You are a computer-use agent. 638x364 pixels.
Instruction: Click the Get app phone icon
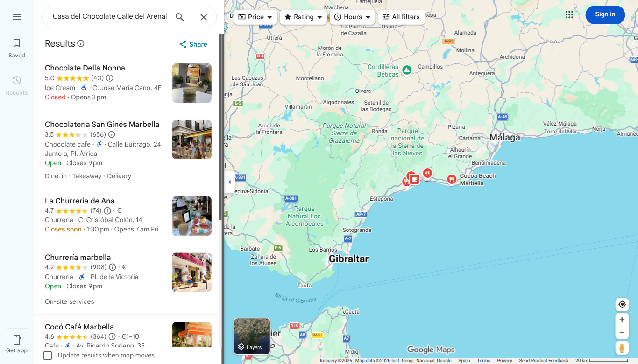(x=17, y=340)
